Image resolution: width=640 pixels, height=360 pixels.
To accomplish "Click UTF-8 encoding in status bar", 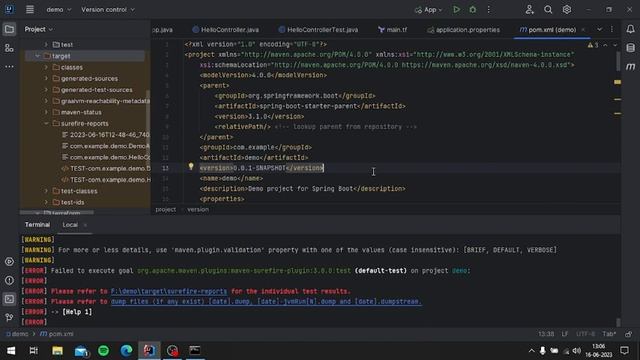I will [x=585, y=334].
